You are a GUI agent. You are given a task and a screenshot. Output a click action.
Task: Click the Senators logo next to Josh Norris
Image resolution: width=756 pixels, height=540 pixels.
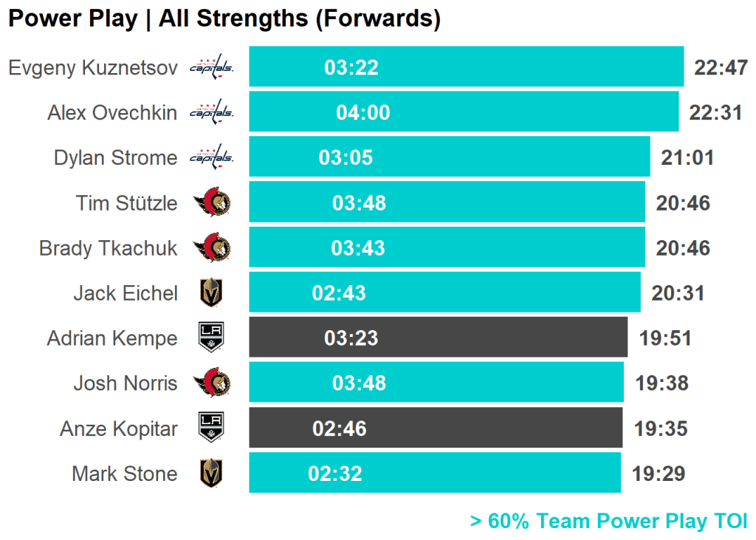pos(211,383)
